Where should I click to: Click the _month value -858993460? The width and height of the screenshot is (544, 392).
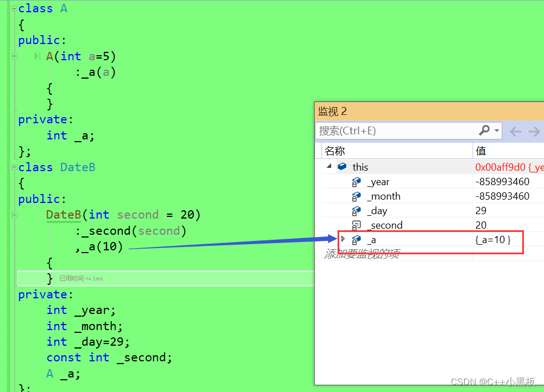502,196
